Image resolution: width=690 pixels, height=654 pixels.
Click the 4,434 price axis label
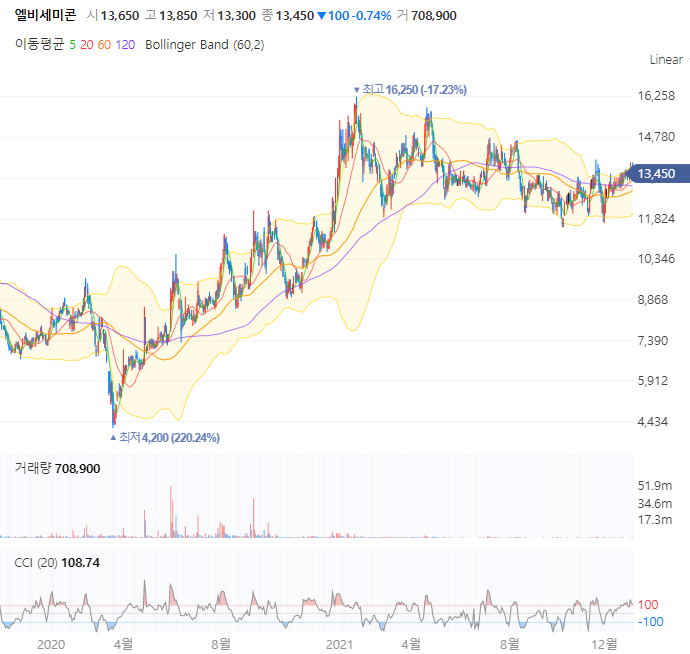pyautogui.click(x=653, y=422)
